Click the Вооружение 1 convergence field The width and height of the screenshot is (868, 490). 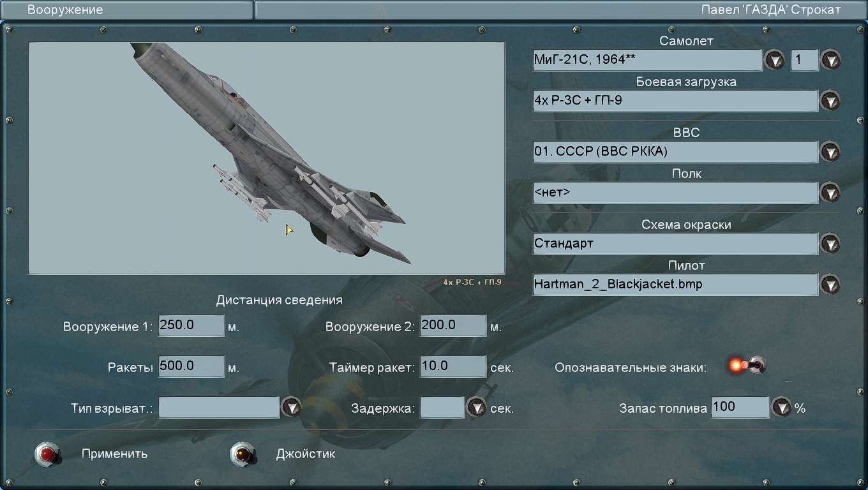tap(191, 325)
